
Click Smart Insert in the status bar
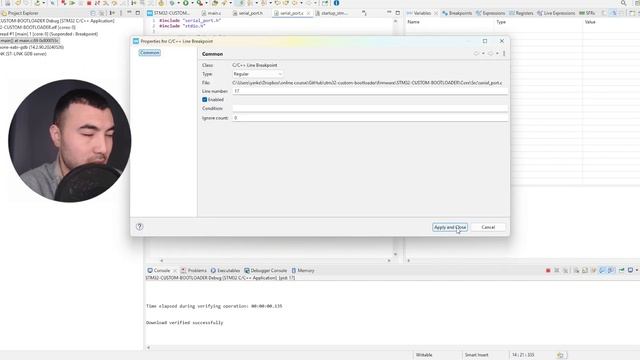tap(476, 355)
